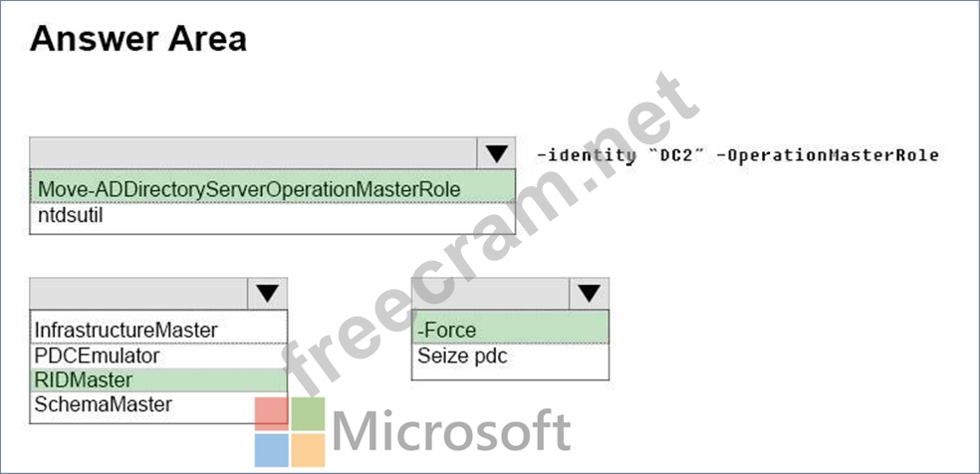This screenshot has height=474, width=980.
Task: Expand the role dropdown arrow on the left
Action: [x=268, y=294]
